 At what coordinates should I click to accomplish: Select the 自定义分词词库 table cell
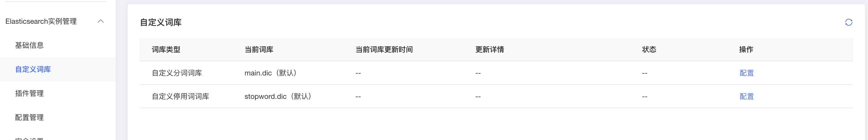[x=177, y=73]
